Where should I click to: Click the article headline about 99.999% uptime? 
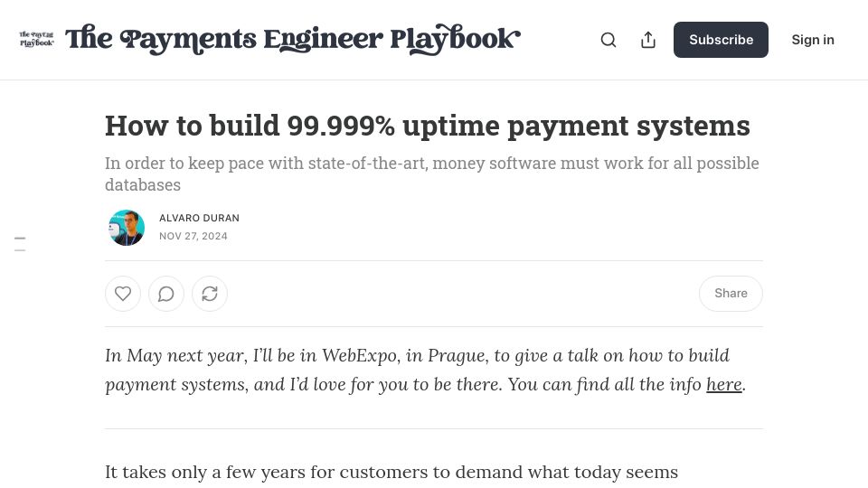pyautogui.click(x=428, y=126)
